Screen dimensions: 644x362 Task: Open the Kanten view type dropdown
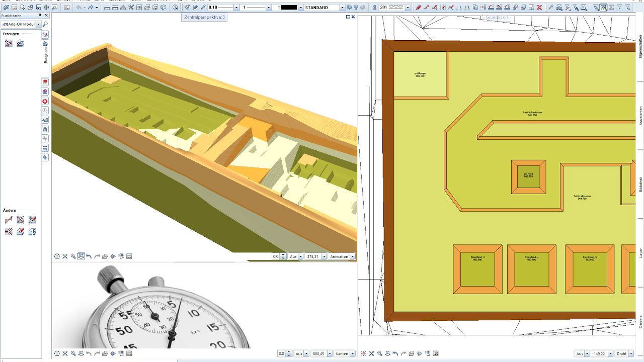pyautogui.click(x=353, y=353)
